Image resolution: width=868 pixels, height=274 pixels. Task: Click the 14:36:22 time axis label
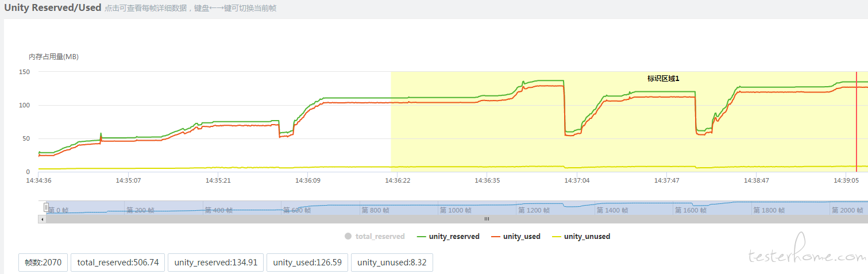tap(398, 180)
